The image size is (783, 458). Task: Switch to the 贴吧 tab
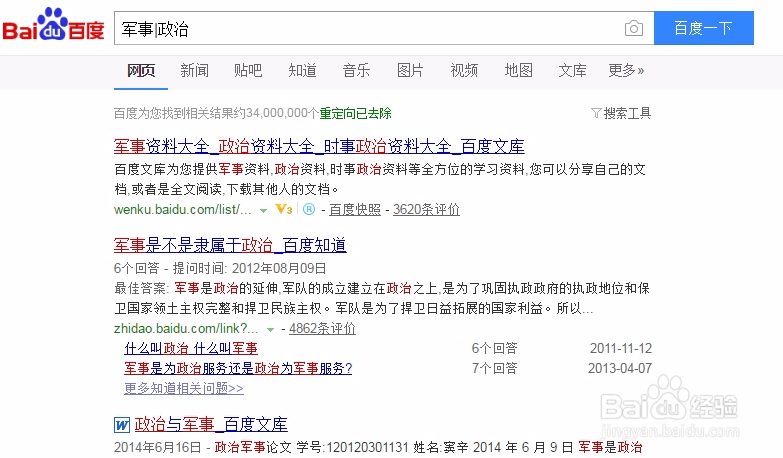248,70
